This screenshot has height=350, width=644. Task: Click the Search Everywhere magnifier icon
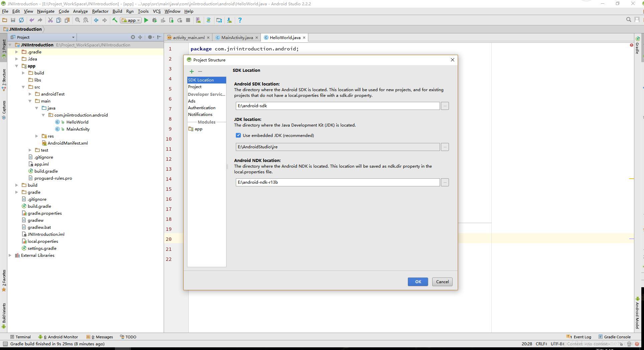click(x=628, y=20)
